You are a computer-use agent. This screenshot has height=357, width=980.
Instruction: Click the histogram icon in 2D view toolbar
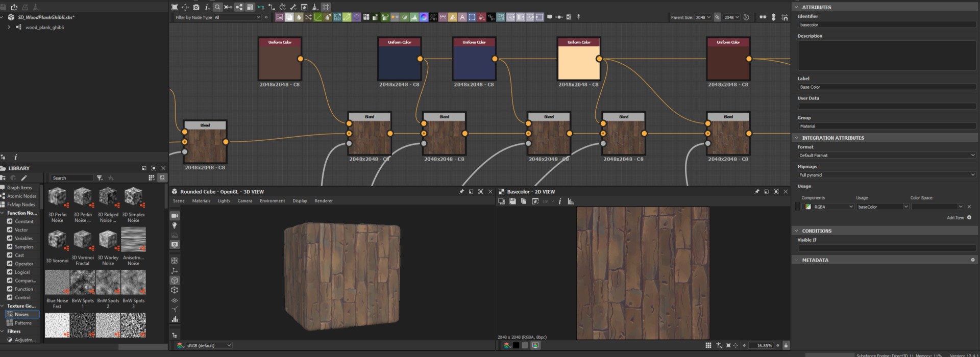pyautogui.click(x=571, y=201)
